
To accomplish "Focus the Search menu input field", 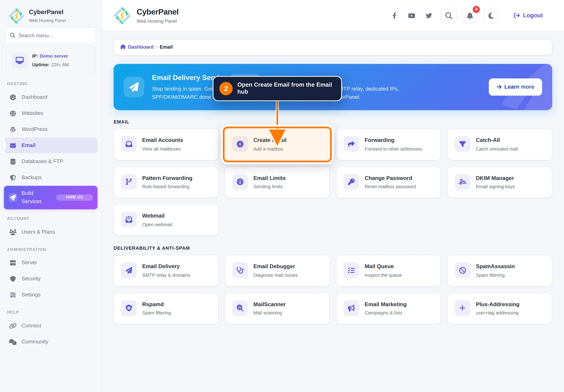I will click(x=51, y=36).
